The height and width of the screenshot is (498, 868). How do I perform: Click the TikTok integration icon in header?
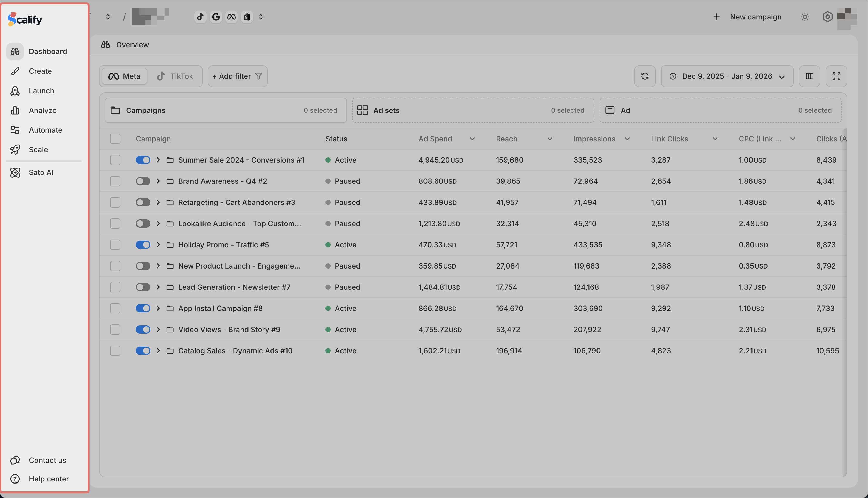pos(200,17)
